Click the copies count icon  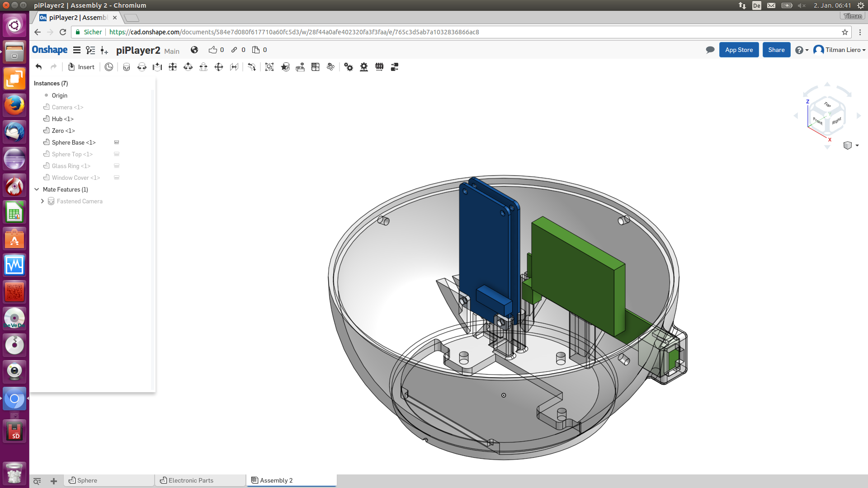(256, 50)
